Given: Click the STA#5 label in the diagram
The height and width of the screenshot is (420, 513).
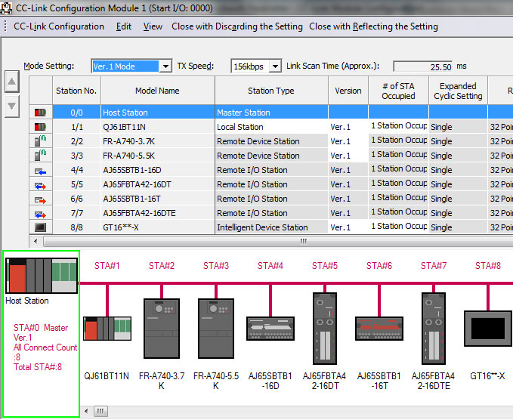Looking at the screenshot, I should click(325, 266).
